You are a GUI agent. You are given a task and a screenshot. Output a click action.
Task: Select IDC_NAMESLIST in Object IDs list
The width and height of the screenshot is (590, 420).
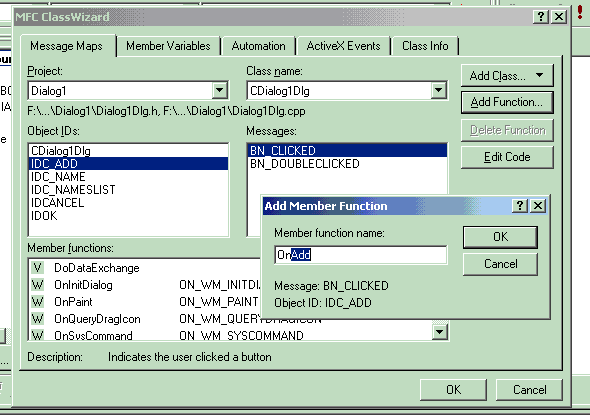pos(128,190)
